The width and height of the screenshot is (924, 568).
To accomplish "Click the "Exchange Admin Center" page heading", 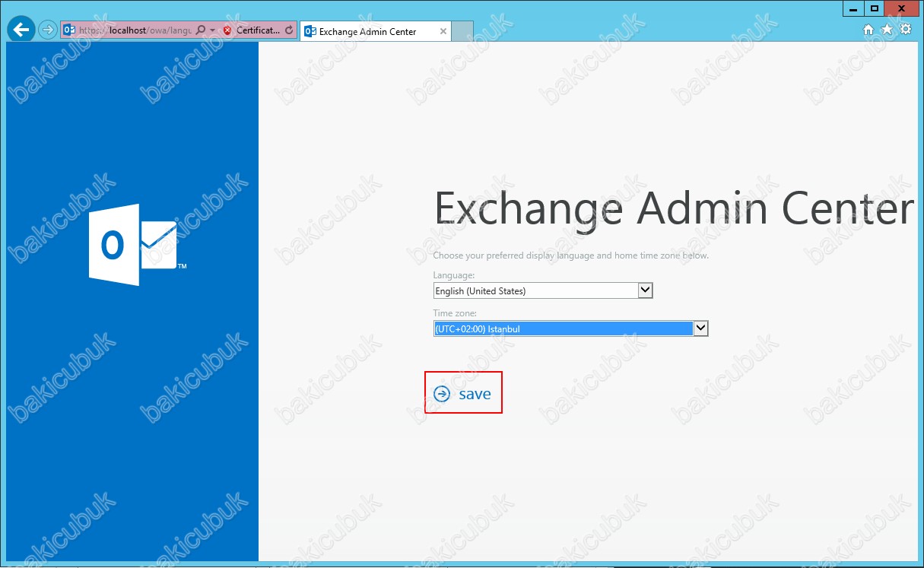I will 673,208.
